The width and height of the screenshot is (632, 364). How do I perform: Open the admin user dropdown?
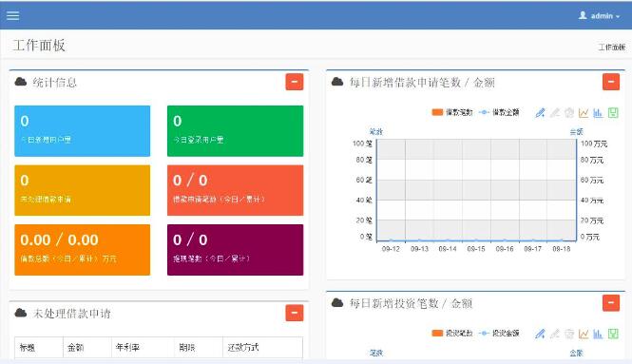[x=600, y=16]
